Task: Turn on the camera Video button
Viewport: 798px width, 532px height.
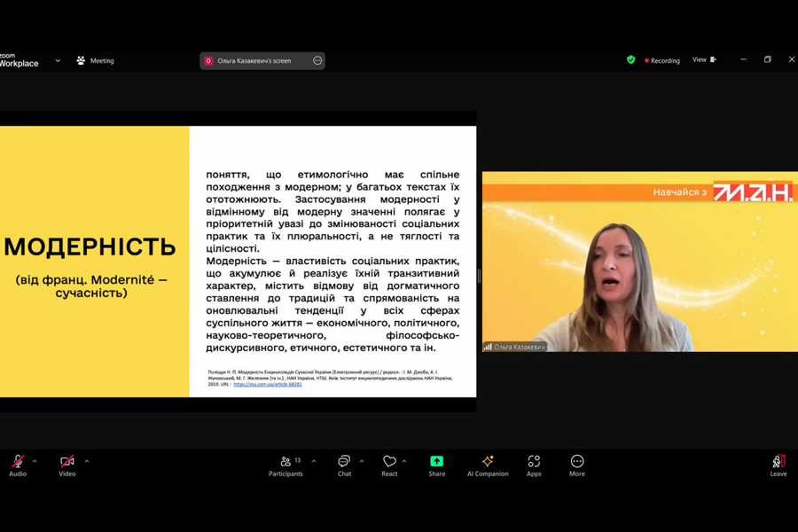Action: (x=67, y=463)
